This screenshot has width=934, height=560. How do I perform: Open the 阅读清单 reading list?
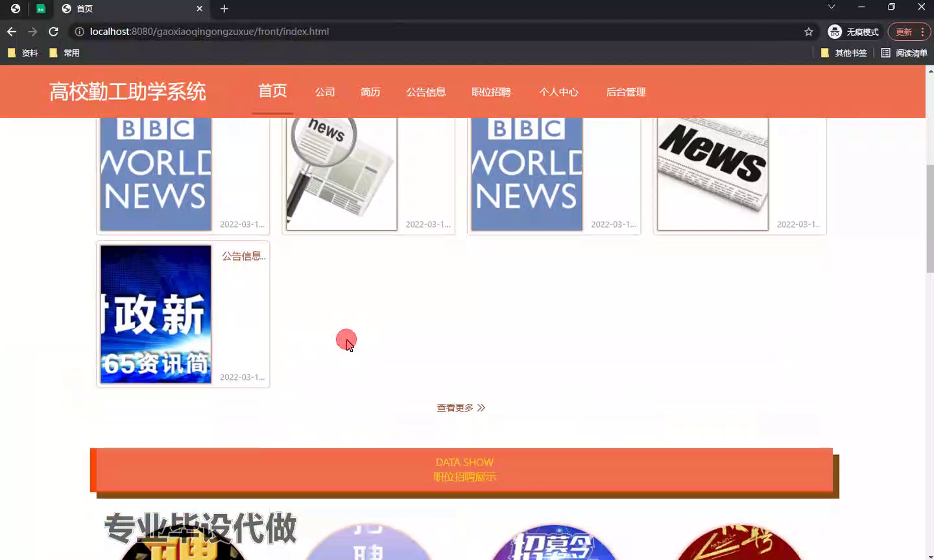904,53
